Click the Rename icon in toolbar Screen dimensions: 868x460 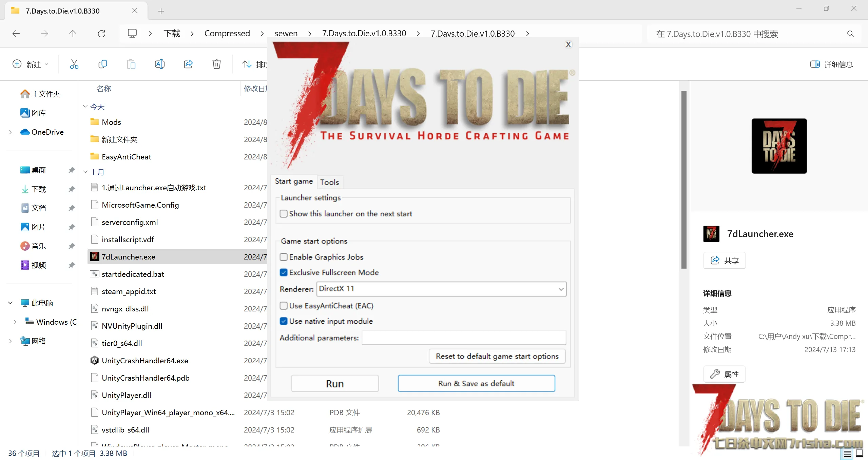pyautogui.click(x=159, y=64)
